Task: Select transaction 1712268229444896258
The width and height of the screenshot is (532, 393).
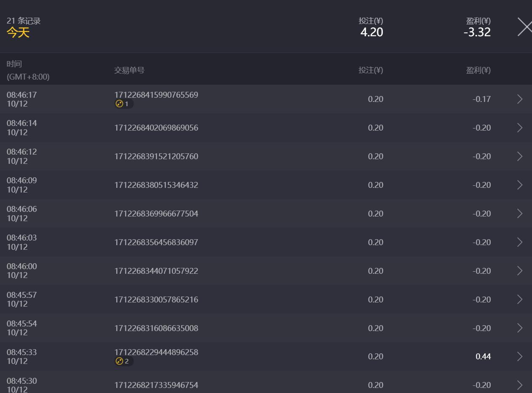Action: pos(156,352)
